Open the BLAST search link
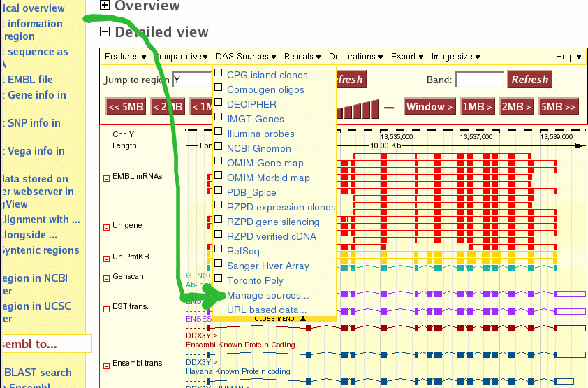The image size is (588, 388). (x=38, y=373)
